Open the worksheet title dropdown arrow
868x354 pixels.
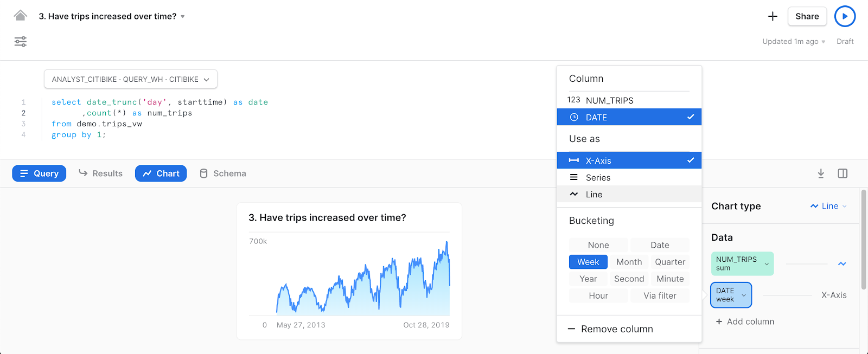pyautogui.click(x=183, y=17)
